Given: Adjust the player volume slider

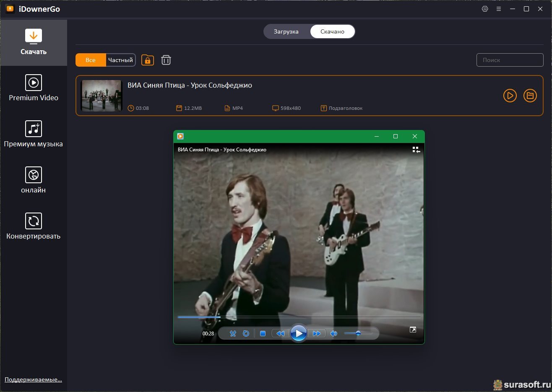Looking at the screenshot, I should pyautogui.click(x=358, y=333).
